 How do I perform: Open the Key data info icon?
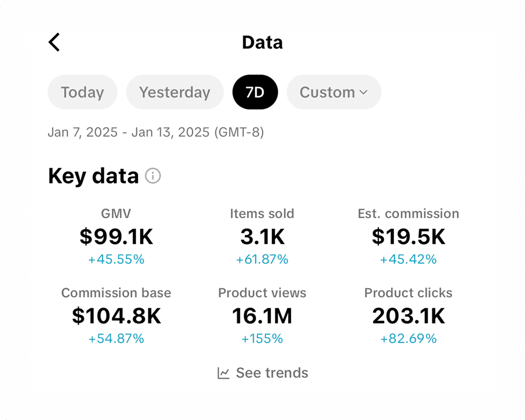[x=153, y=176]
